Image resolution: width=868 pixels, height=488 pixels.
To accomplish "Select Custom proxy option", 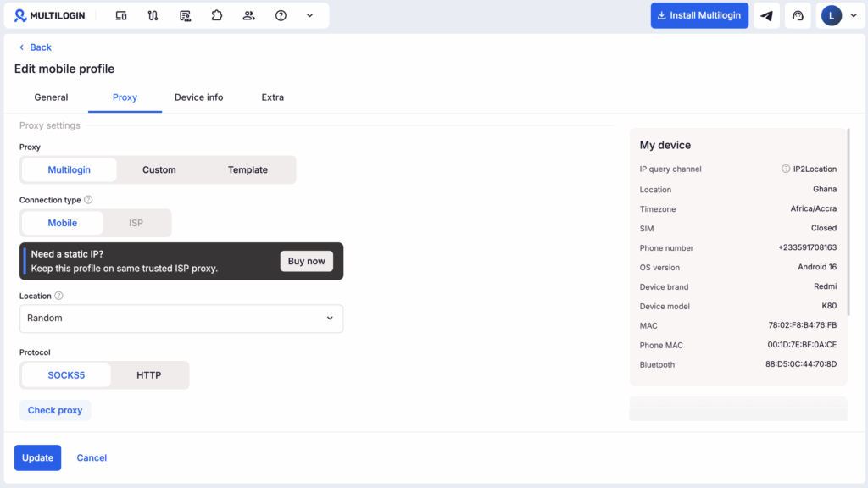I will pos(159,169).
